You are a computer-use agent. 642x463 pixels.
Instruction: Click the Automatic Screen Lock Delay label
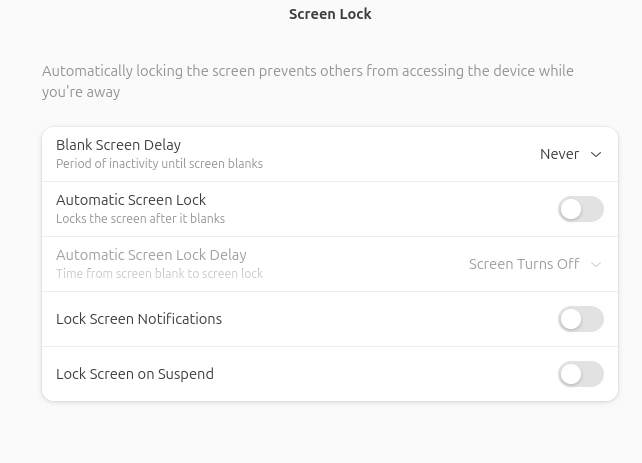(x=151, y=255)
